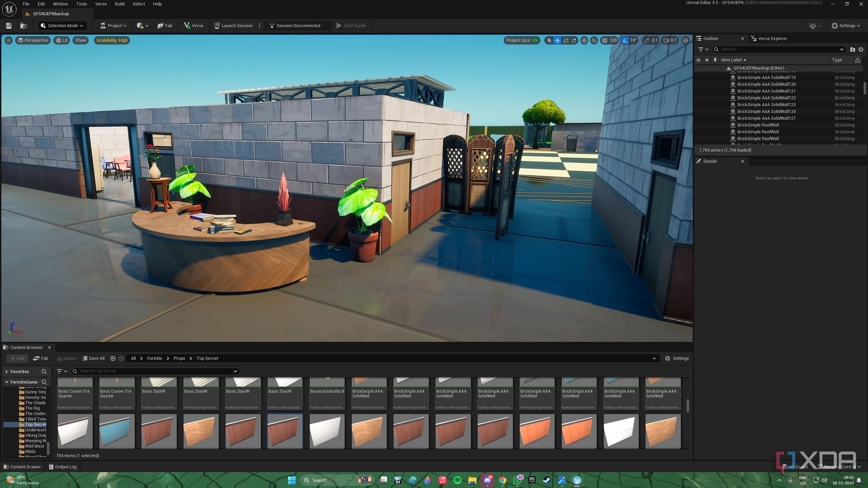
Task: Open the Project dropdown menu
Action: click(x=113, y=26)
